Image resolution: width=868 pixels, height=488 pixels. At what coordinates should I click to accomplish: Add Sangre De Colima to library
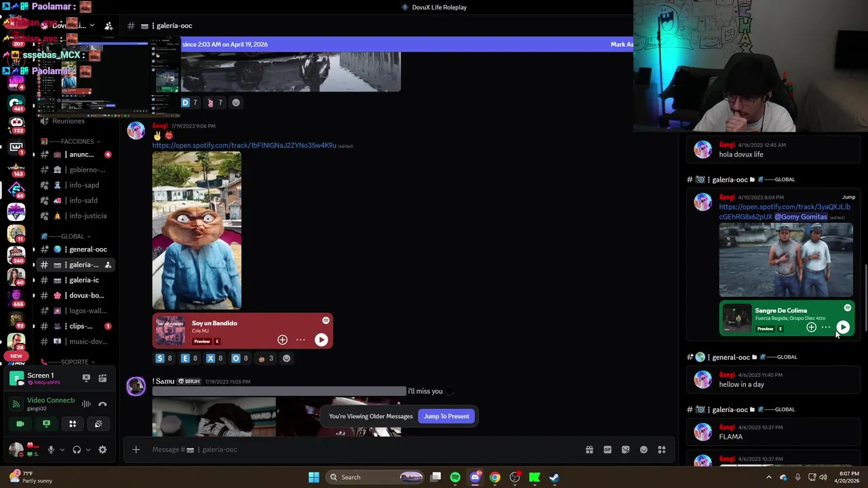click(811, 327)
